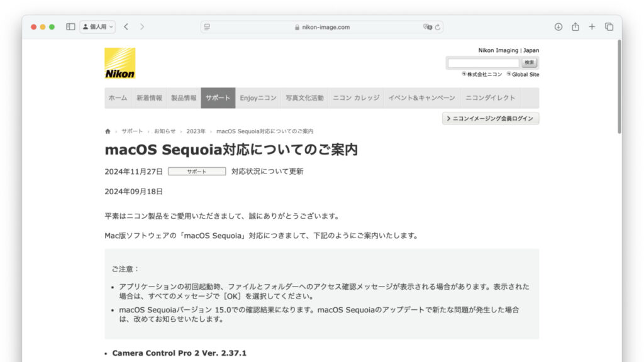This screenshot has height=362, width=644.
Task: Open the ニコンダイレクト menu item
Action: click(490, 98)
